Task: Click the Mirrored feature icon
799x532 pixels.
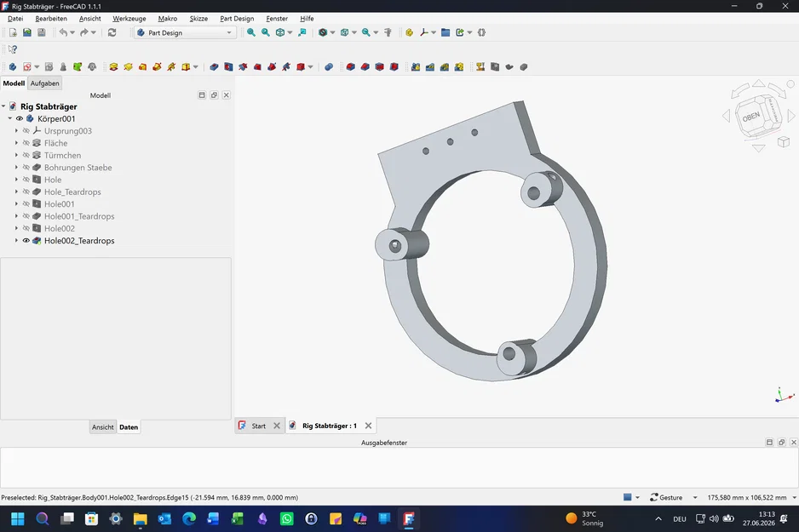Action: pos(416,66)
